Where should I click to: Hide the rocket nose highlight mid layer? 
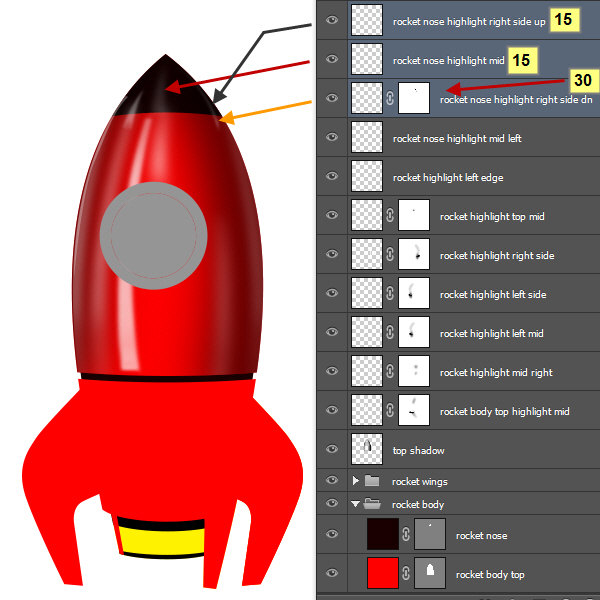click(332, 60)
